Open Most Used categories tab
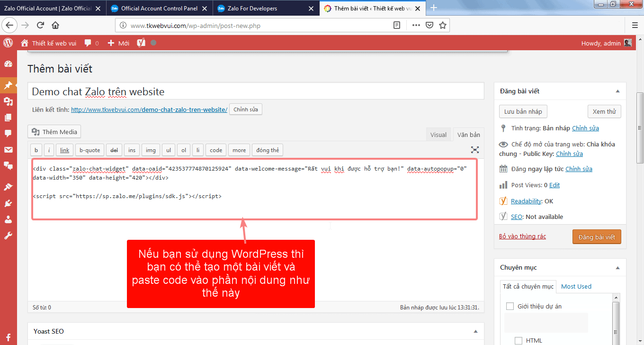The height and width of the screenshot is (345, 644). click(576, 286)
